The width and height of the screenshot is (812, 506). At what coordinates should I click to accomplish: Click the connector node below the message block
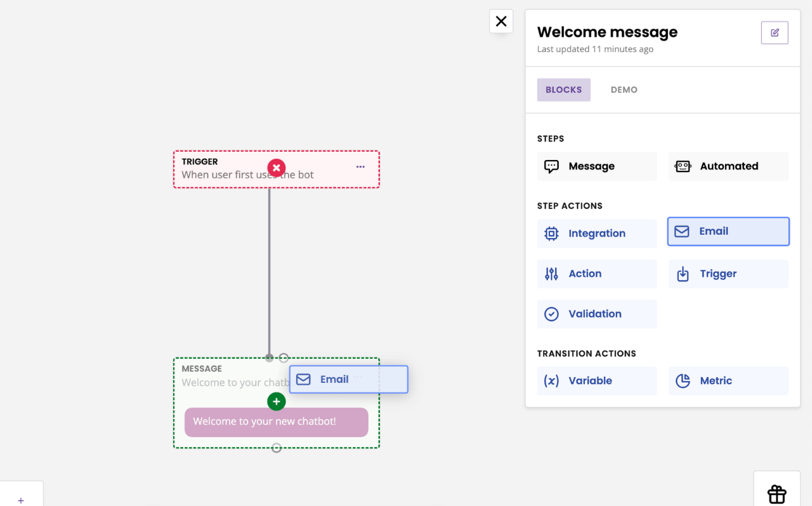pyautogui.click(x=276, y=448)
